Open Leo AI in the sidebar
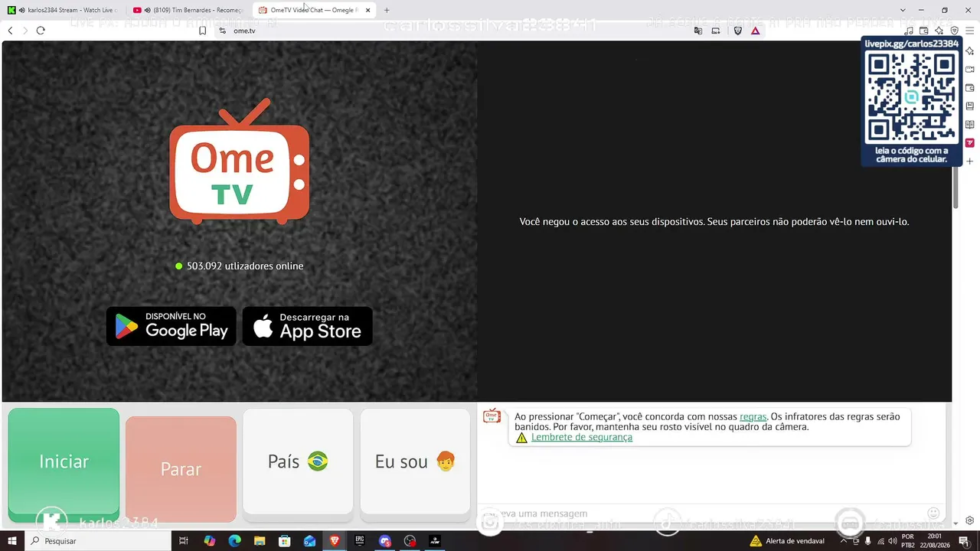The height and width of the screenshot is (551, 980). coord(970,51)
